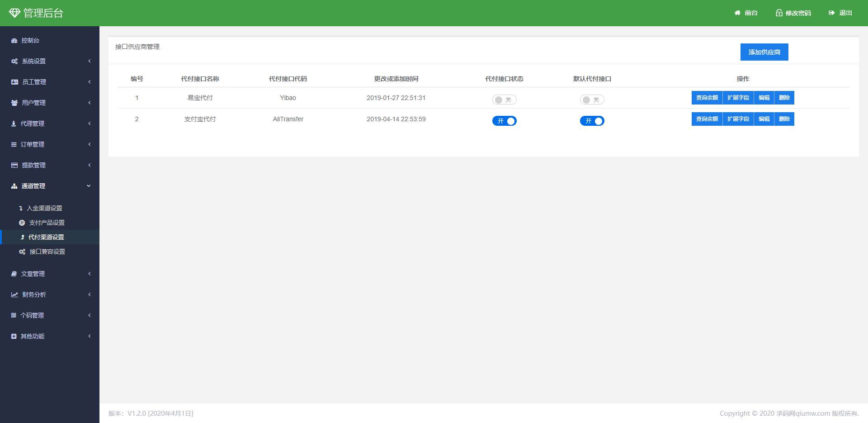Click 扩展字段 for 支付宝代付 row
The image size is (868, 423).
[738, 119]
